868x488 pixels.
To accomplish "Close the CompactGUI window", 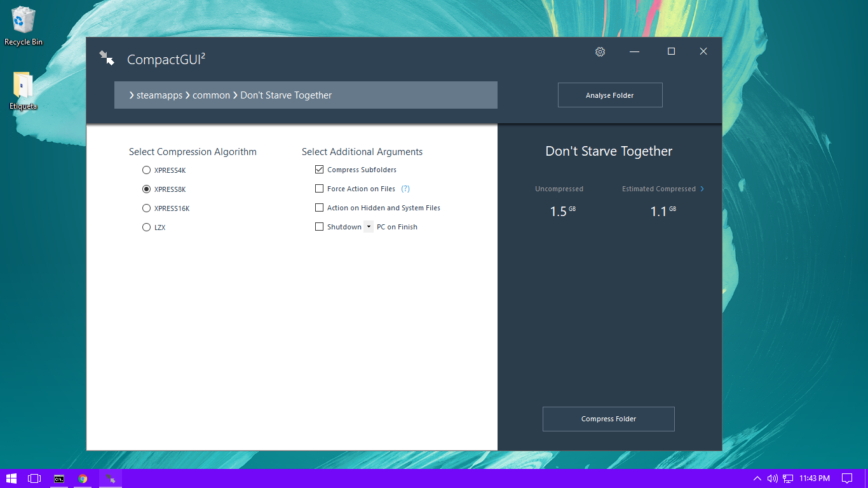I will (x=703, y=51).
